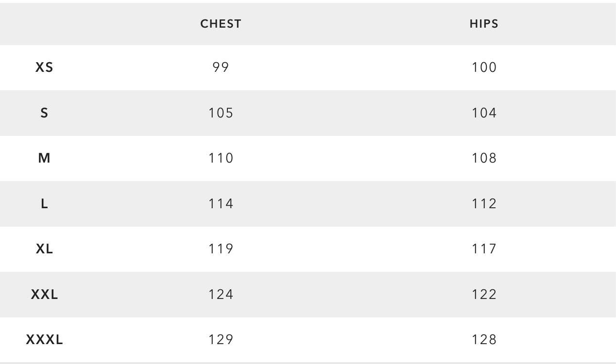The height and width of the screenshot is (364, 616).
Task: Click chest value 124 for XXL
Action: [221, 295]
